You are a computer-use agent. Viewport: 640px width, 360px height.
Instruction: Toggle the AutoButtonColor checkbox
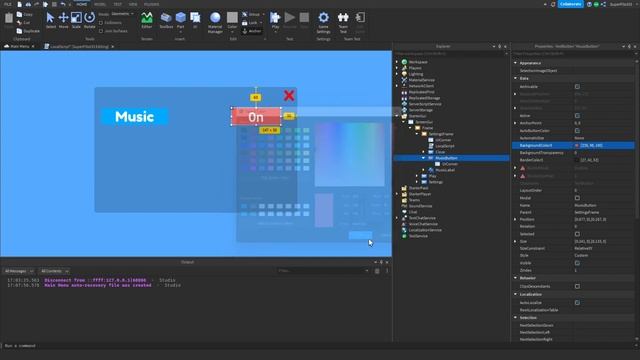click(x=577, y=131)
